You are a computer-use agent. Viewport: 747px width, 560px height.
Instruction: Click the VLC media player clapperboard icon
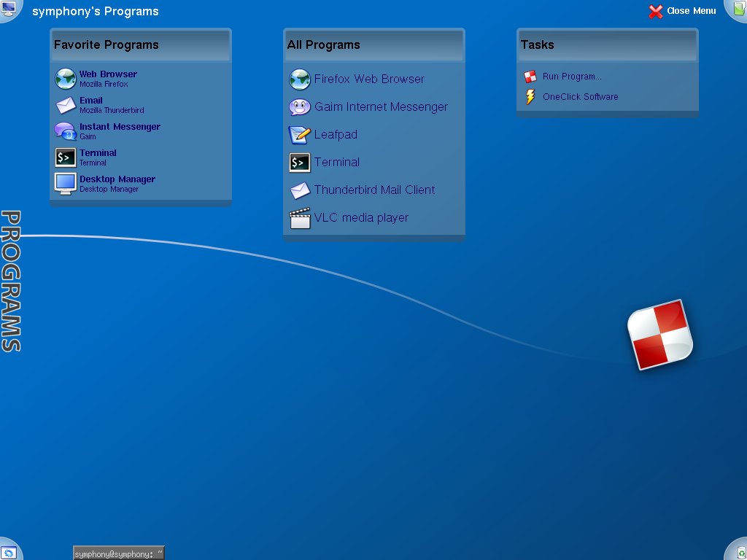click(x=300, y=218)
